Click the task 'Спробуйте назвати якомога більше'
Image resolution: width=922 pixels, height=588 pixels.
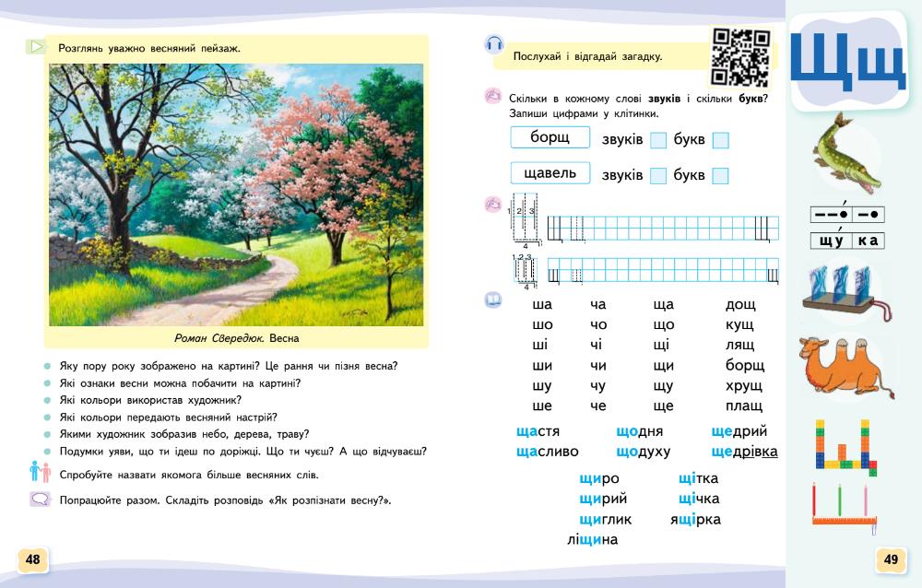pos(189,475)
